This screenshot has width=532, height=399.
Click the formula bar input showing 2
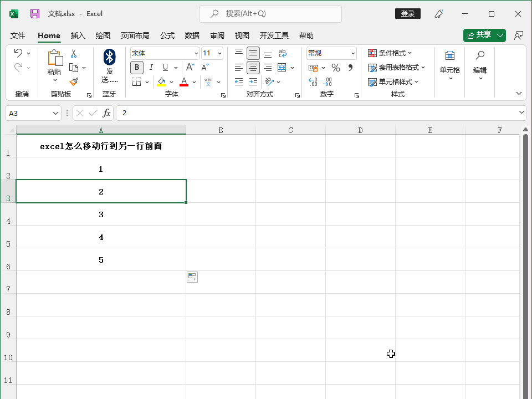(x=317, y=113)
